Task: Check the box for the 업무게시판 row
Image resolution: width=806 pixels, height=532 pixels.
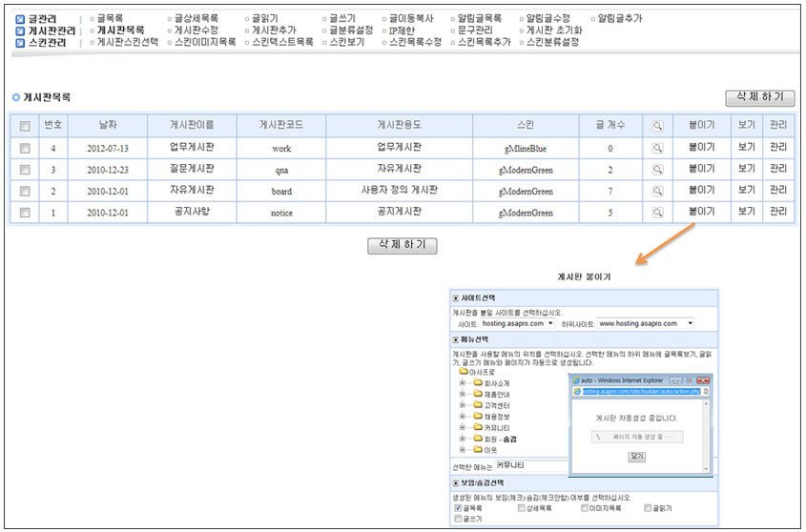Action: pos(25,149)
